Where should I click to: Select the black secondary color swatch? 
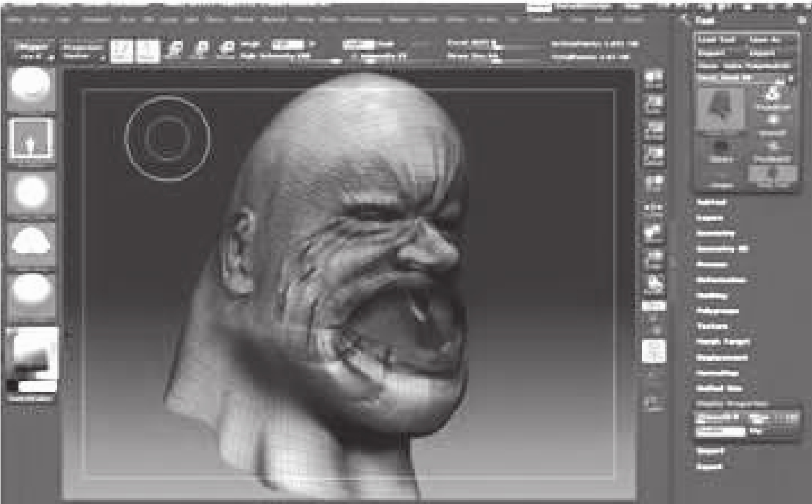pyautogui.click(x=12, y=385)
